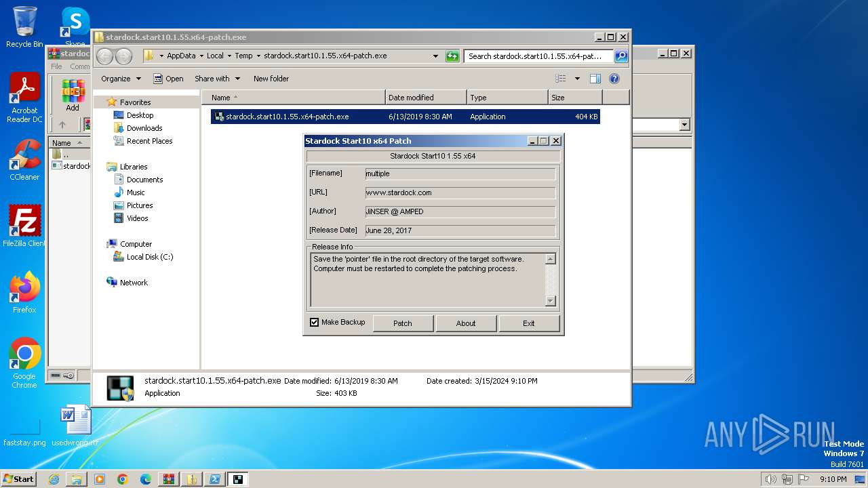Open the network icon in the system tray

click(x=787, y=479)
